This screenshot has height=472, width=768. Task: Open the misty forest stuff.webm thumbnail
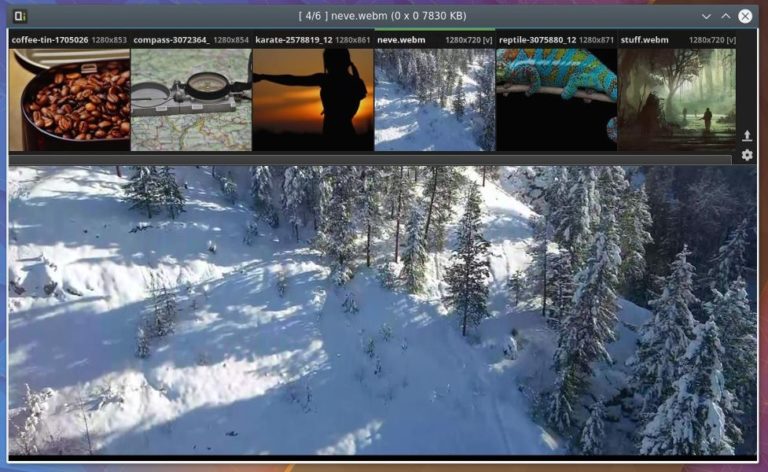click(x=676, y=99)
